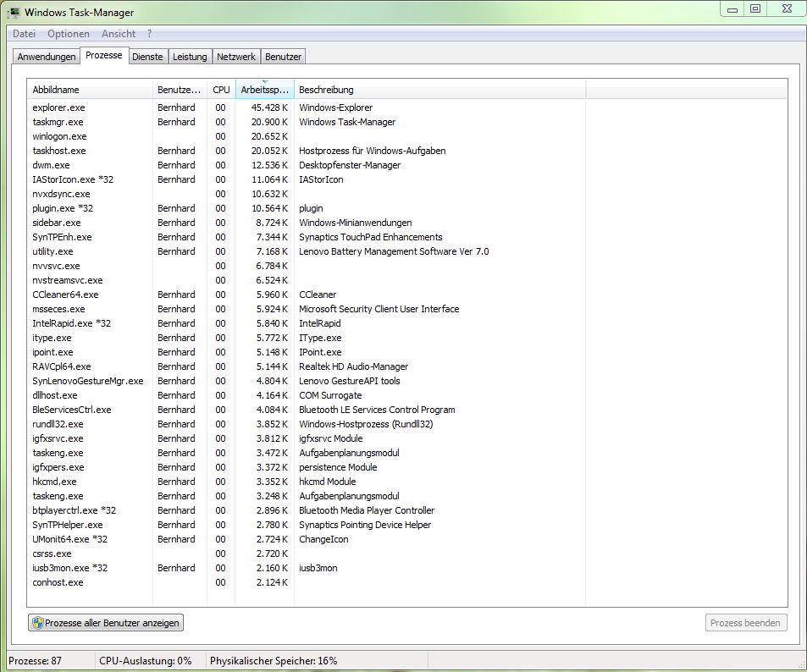Viewport: 807px width, 672px height.
Task: Select the CCleaner64.exe process row
Action: pyautogui.click(x=307, y=295)
